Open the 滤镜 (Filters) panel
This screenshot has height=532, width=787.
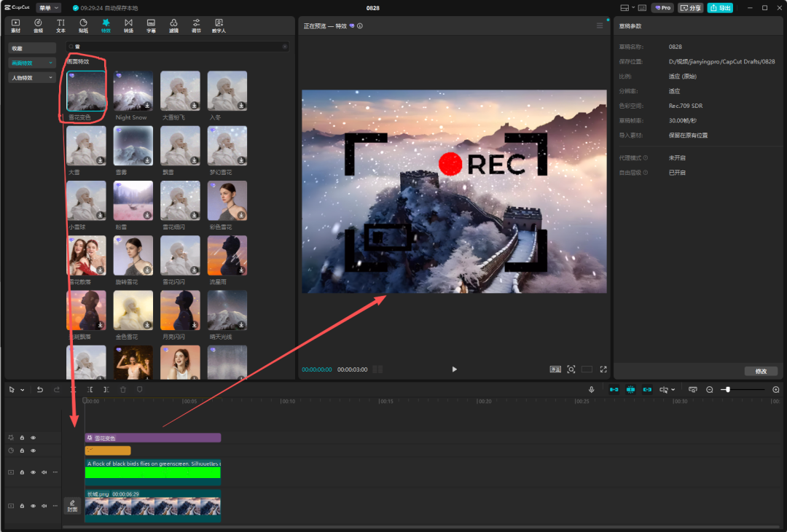[173, 26]
